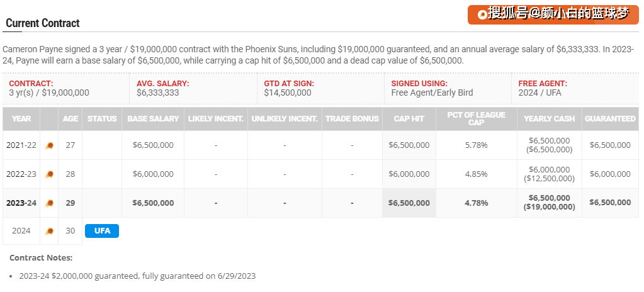The width and height of the screenshot is (644, 292).
Task: Click Suns team logo in 2022-23 row
Action: tap(49, 174)
